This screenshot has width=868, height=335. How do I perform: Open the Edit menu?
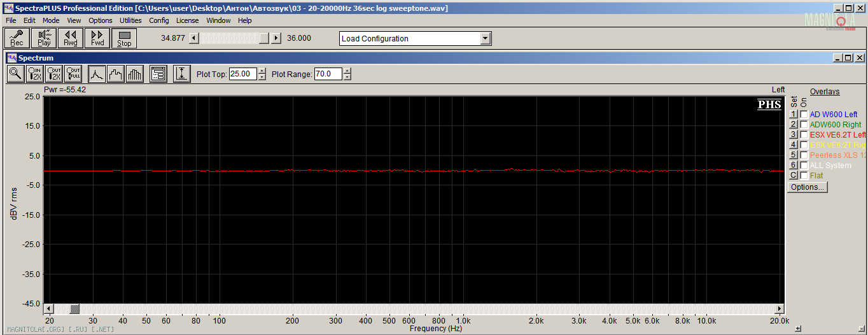(x=30, y=20)
